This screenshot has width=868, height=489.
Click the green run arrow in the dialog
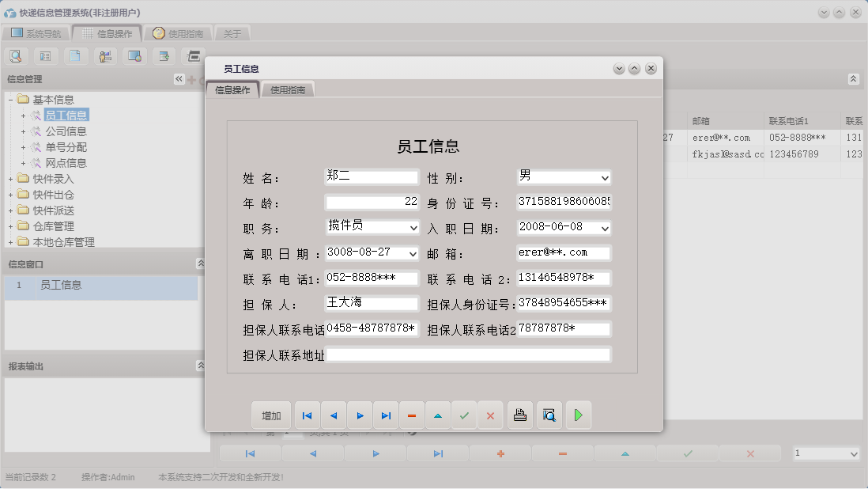(x=579, y=415)
